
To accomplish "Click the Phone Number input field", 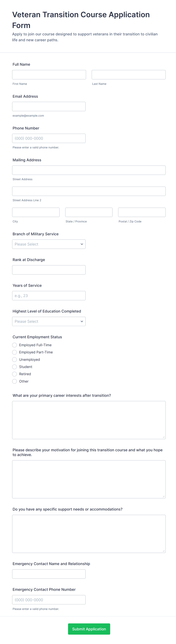I will click(49, 138).
